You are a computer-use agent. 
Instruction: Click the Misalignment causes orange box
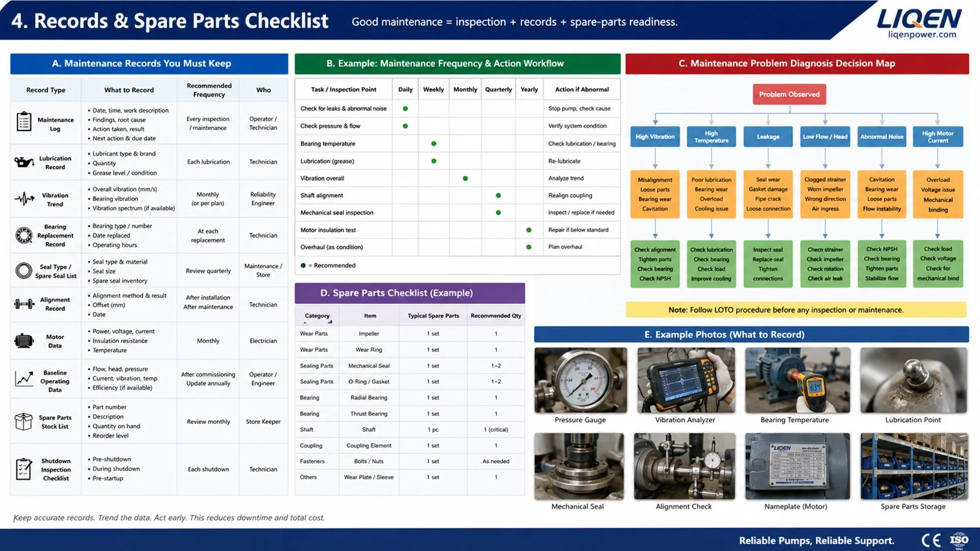(x=655, y=194)
